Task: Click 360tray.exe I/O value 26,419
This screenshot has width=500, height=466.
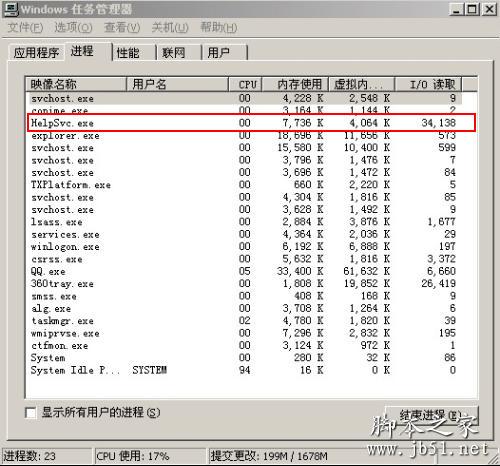Action: [439, 284]
